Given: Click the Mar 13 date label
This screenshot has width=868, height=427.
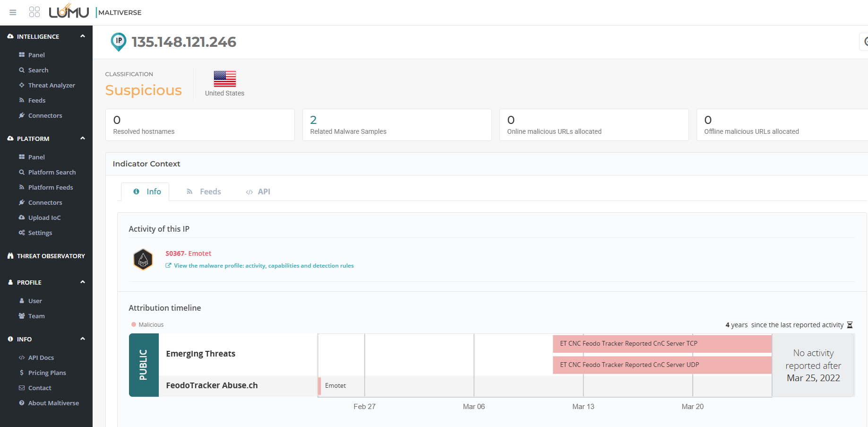Looking at the screenshot, I should 583,407.
